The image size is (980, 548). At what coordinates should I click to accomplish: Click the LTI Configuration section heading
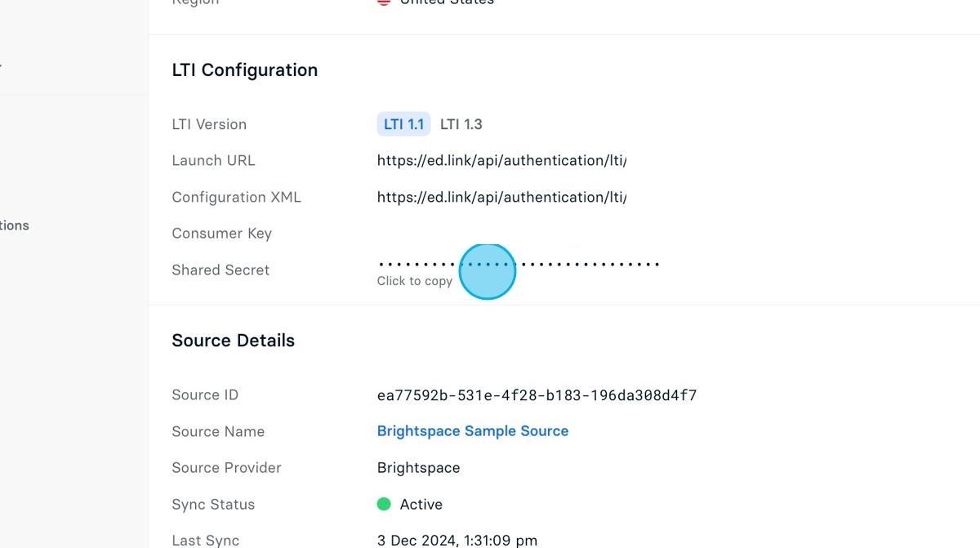point(244,69)
